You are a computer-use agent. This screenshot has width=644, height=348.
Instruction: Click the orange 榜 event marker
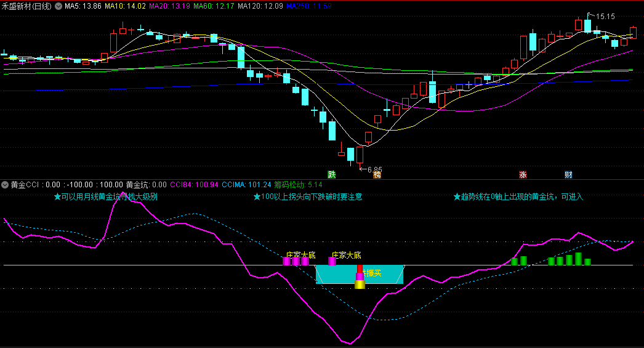pyautogui.click(x=377, y=175)
